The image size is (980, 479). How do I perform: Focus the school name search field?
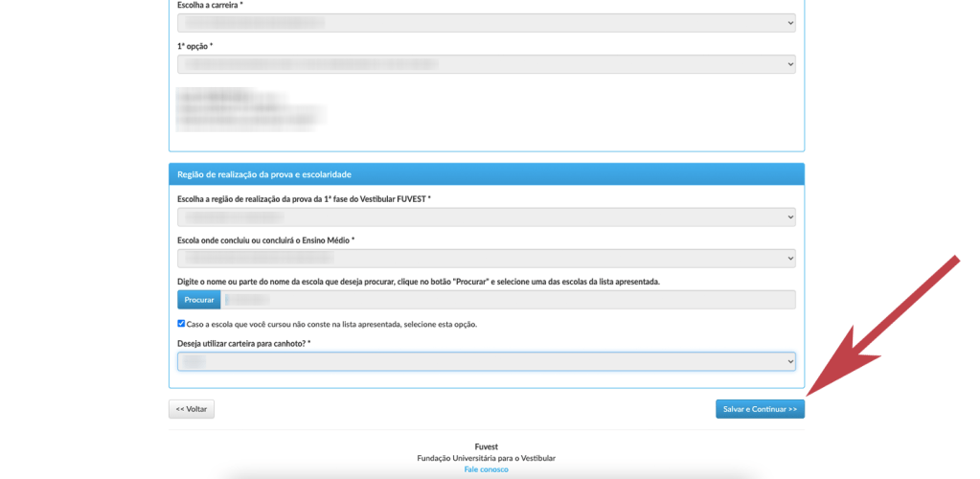pos(508,300)
